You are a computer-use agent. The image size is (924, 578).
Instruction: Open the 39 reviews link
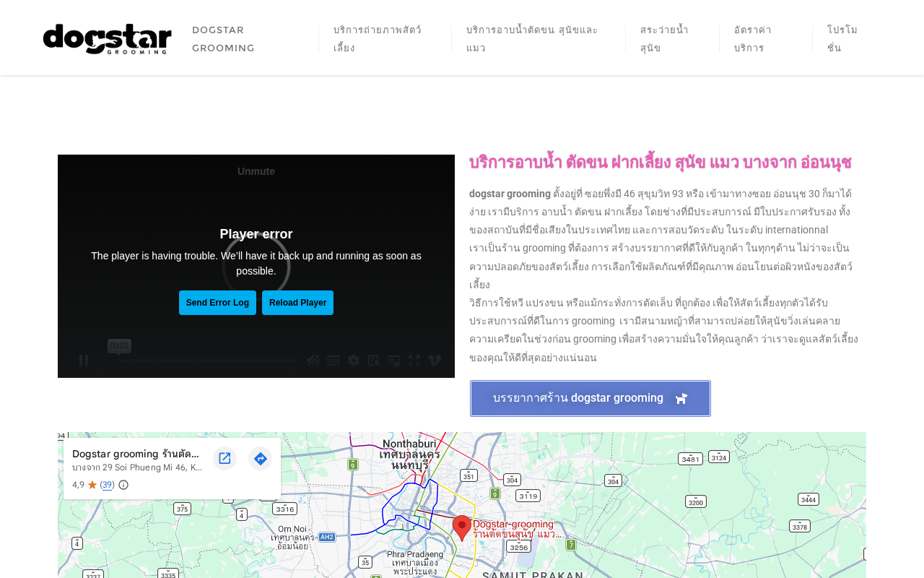point(108,485)
